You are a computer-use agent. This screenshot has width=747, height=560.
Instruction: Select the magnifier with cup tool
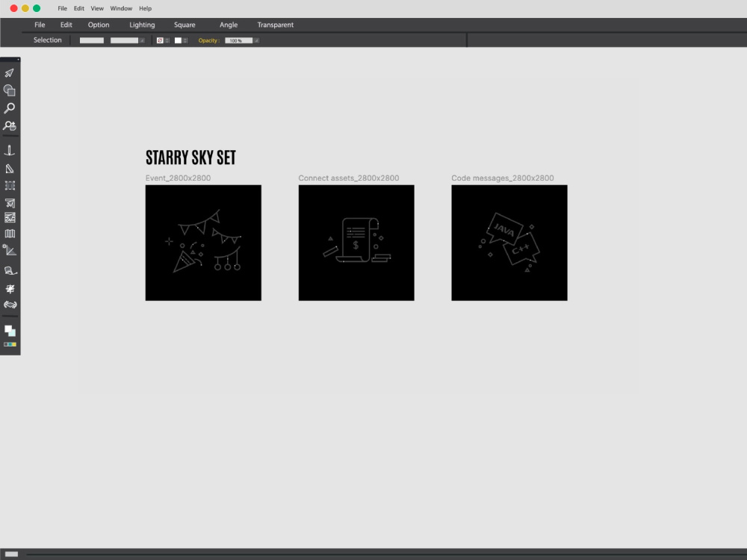pyautogui.click(x=10, y=125)
